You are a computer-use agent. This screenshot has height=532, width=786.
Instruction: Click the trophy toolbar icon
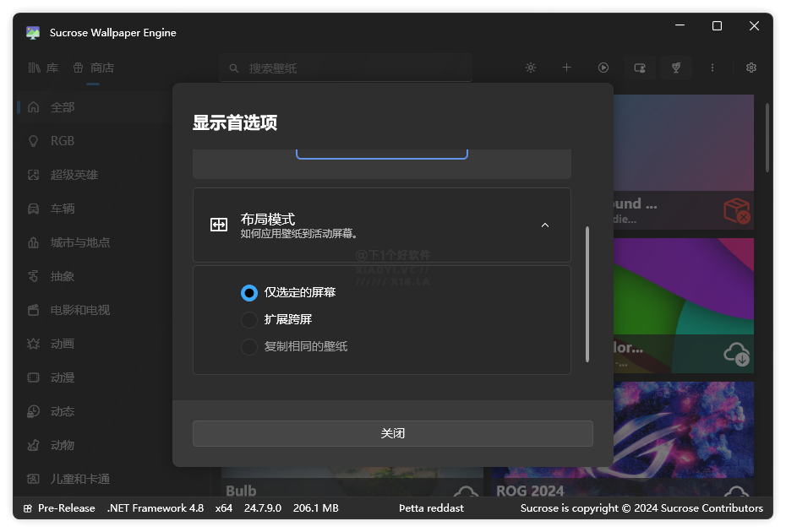(x=676, y=68)
